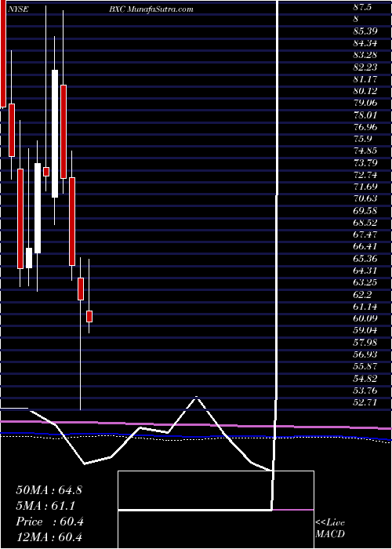Click the 5MA : 61.1 value
This screenshot has width=392, height=549.
point(45,506)
